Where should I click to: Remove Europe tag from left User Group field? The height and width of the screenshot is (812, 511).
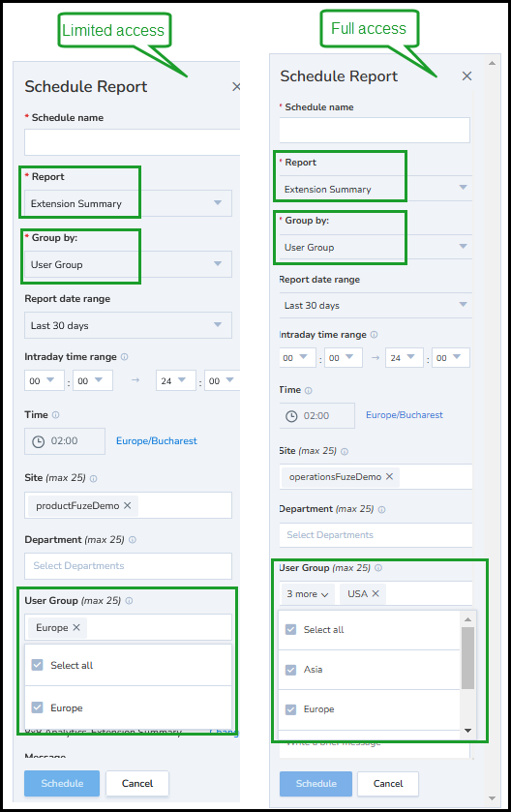(x=76, y=627)
